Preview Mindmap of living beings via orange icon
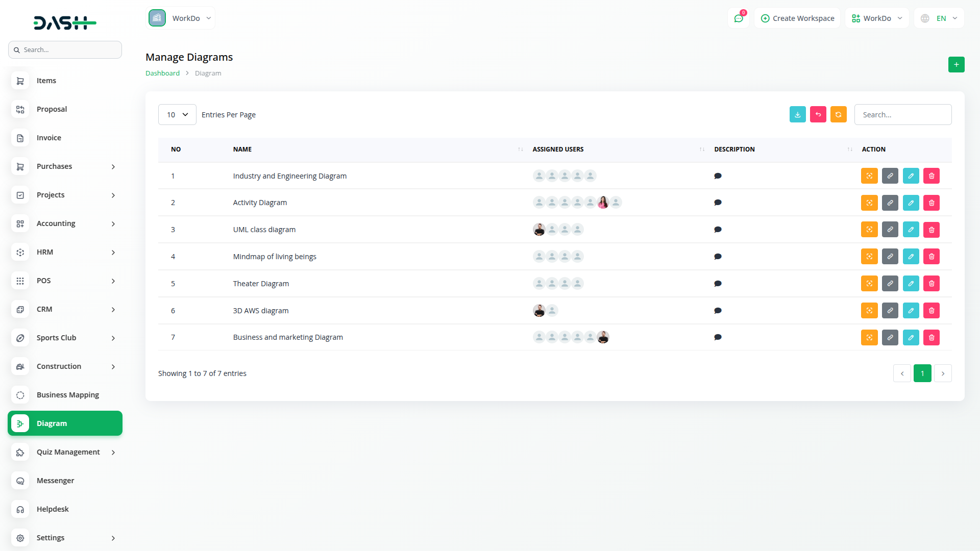 (869, 256)
